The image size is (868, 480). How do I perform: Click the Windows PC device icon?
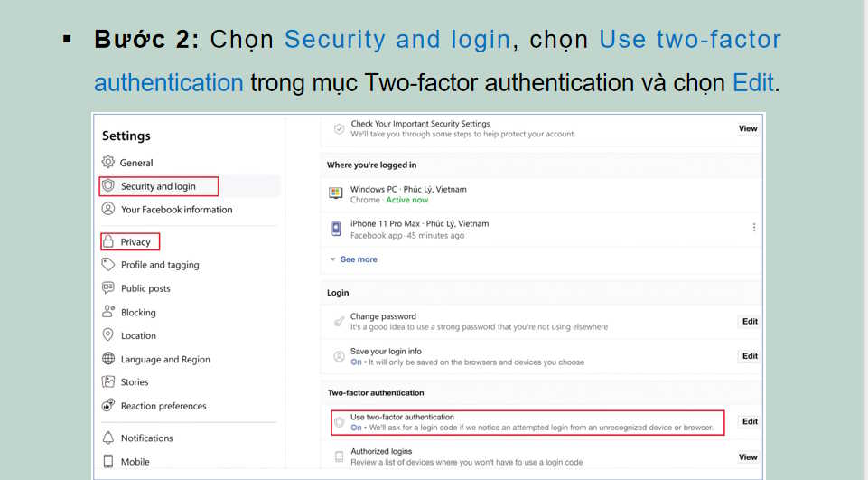pos(336,194)
